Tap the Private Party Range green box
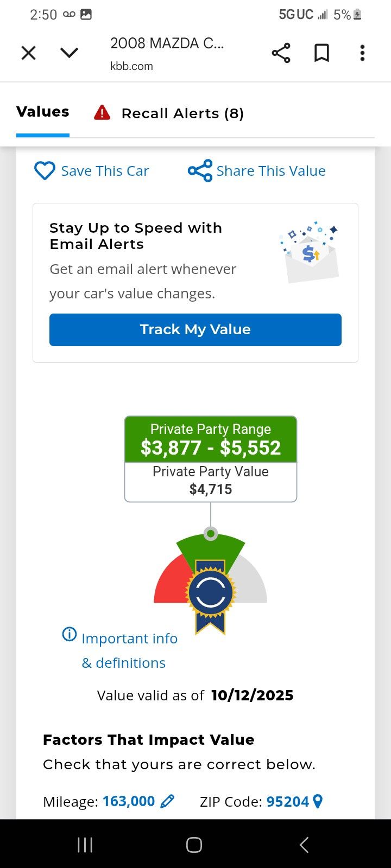The width and height of the screenshot is (391, 868). (x=211, y=439)
